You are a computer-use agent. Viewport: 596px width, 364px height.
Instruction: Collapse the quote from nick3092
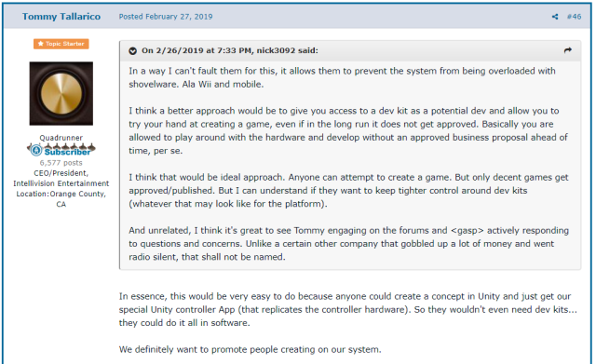tap(132, 51)
